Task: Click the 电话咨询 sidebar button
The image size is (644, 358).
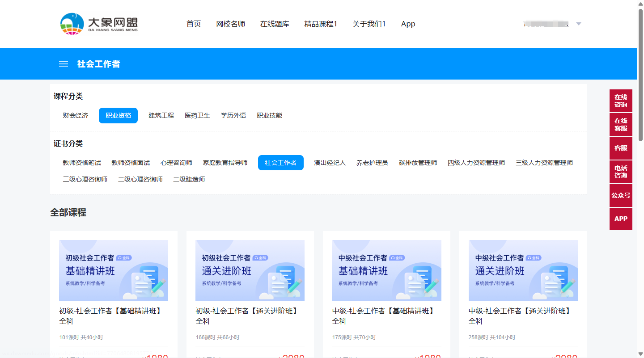Action: click(621, 172)
